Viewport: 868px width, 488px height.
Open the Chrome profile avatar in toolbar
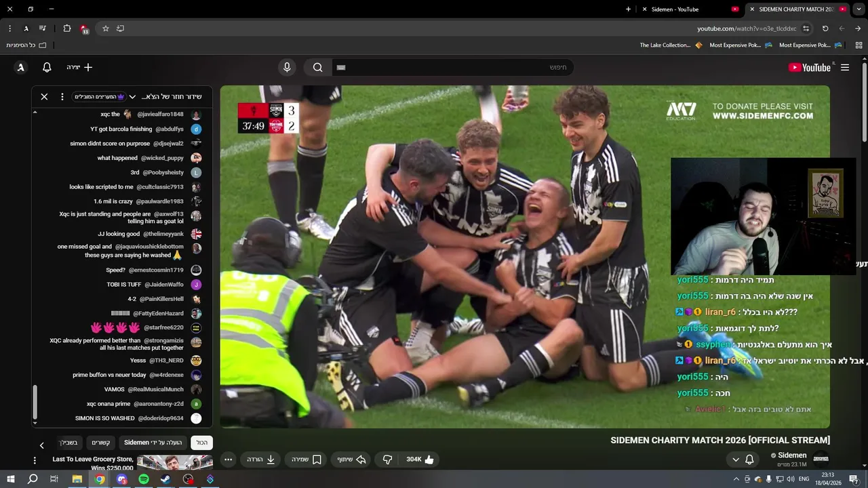(26, 28)
